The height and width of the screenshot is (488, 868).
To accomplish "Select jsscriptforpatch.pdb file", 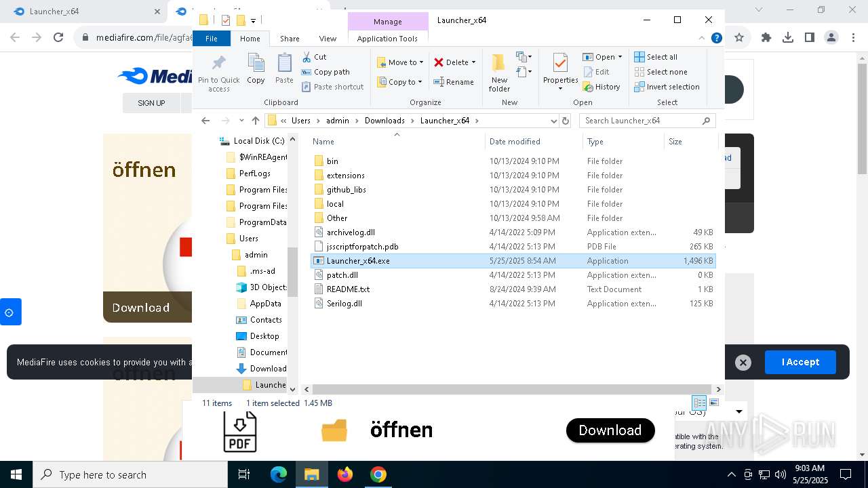I will (x=362, y=247).
